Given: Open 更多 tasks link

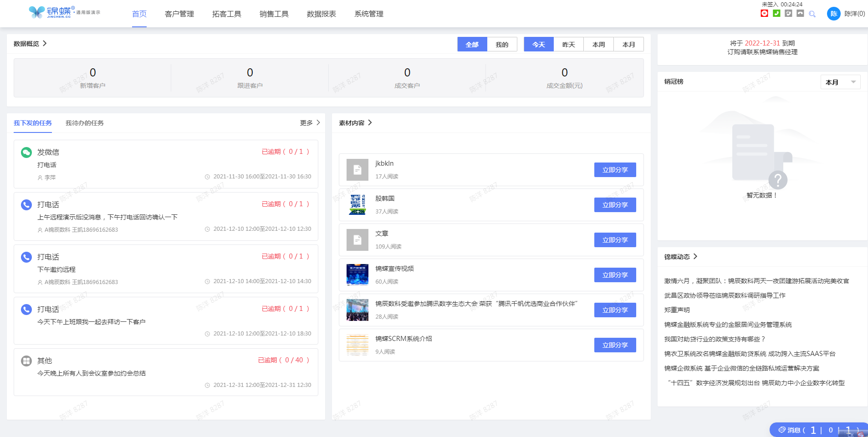Looking at the screenshot, I should tap(310, 122).
